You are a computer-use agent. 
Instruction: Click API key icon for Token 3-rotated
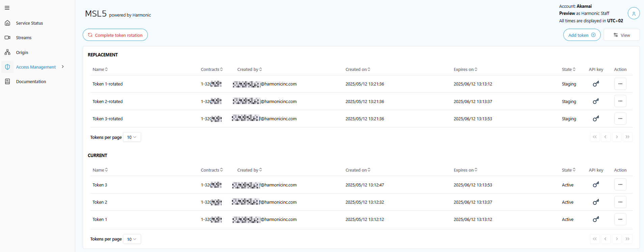coord(596,119)
